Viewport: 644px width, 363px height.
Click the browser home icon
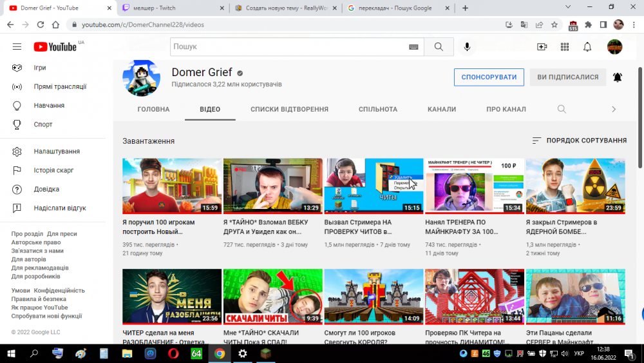[55, 25]
